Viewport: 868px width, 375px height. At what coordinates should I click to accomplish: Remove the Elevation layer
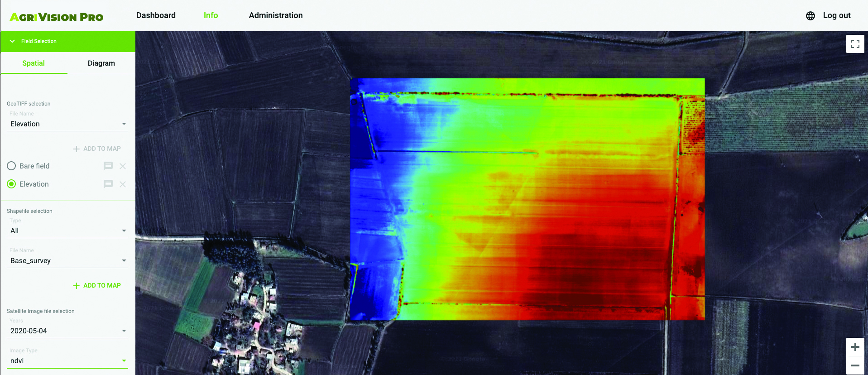[x=123, y=184]
